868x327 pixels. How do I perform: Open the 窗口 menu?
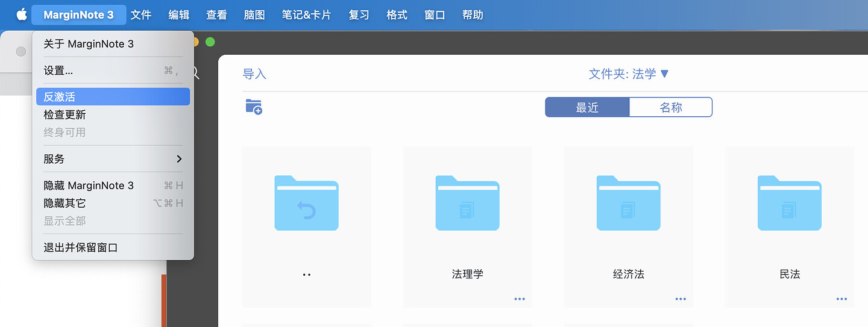tap(435, 15)
